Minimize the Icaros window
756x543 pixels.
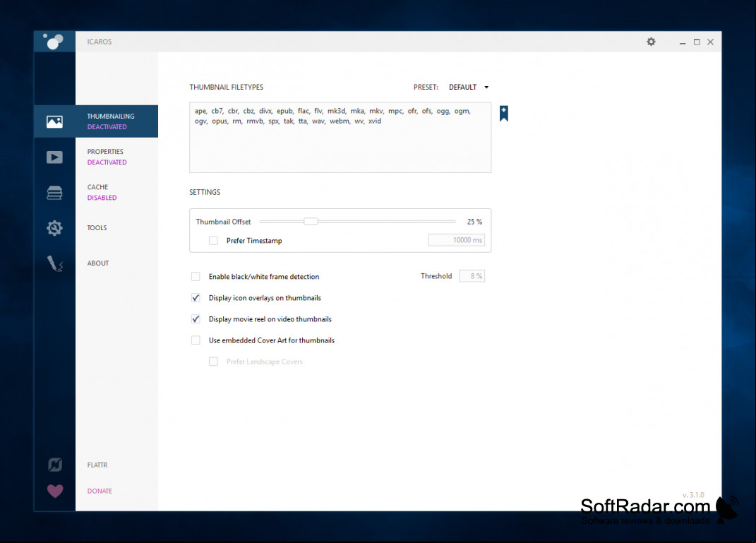[683, 42]
